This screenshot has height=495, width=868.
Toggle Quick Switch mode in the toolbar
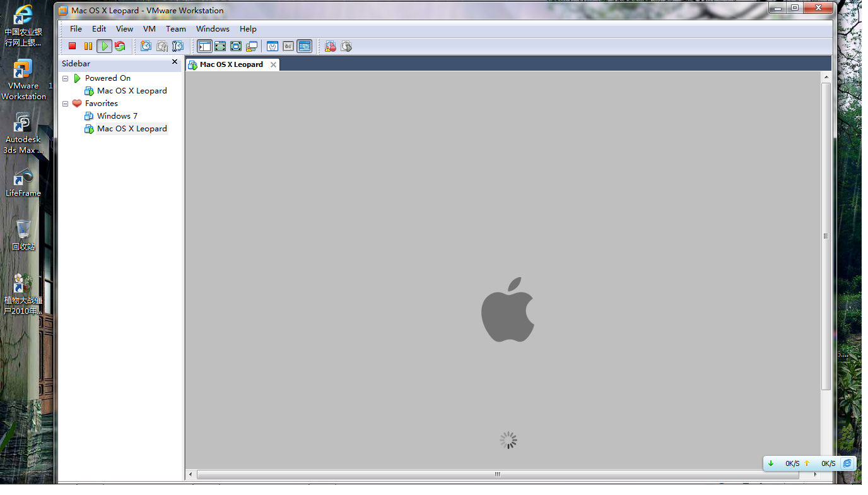point(220,46)
